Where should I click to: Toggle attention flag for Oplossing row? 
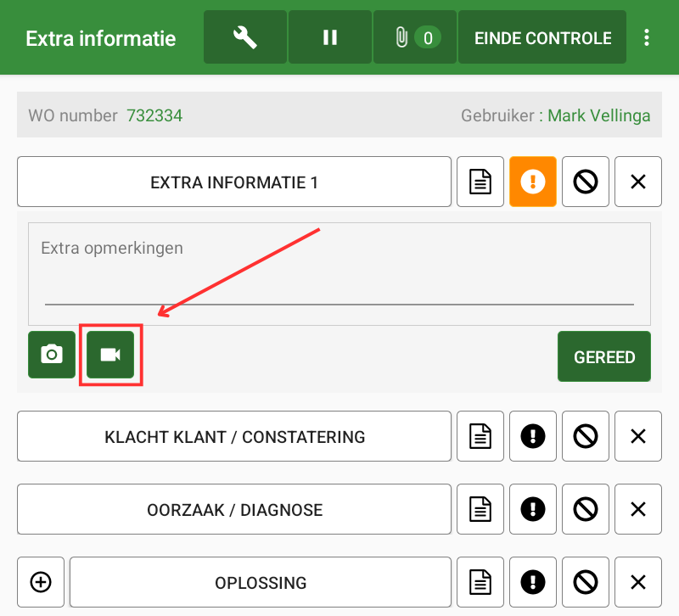(533, 582)
